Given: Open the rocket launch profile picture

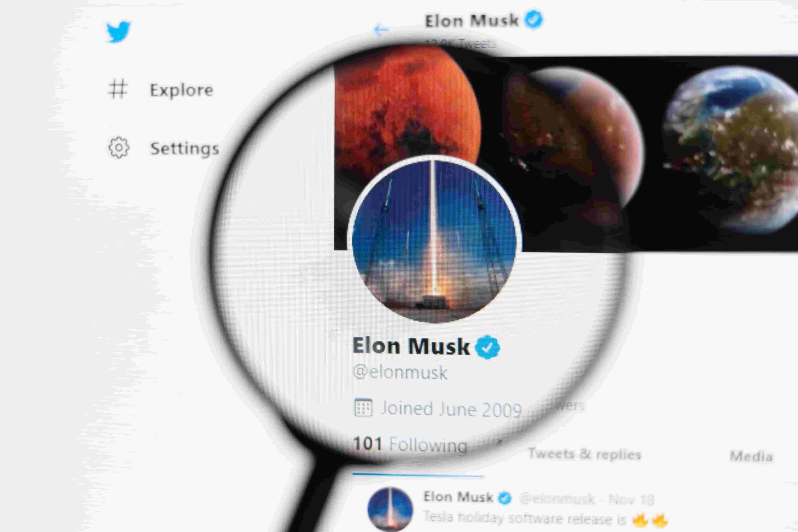Looking at the screenshot, I should point(434,240).
